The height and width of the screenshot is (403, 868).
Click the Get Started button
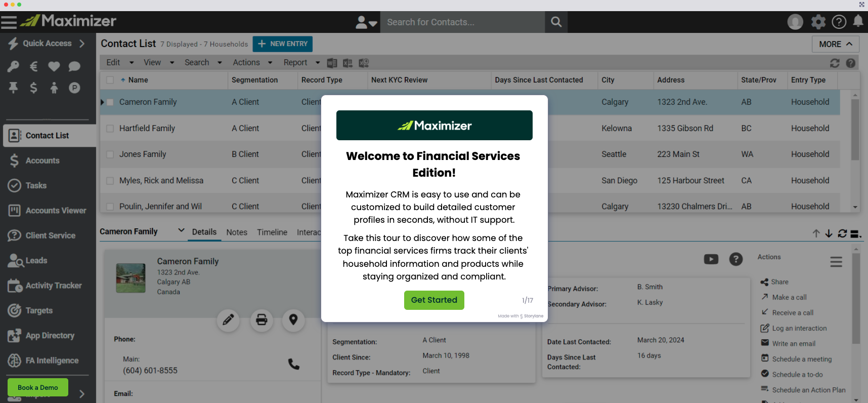434,300
